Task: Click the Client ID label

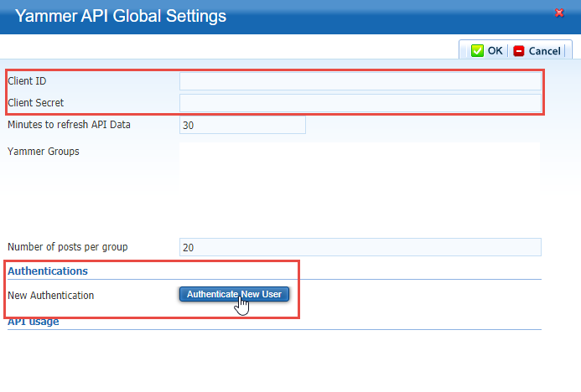Action: coord(27,81)
